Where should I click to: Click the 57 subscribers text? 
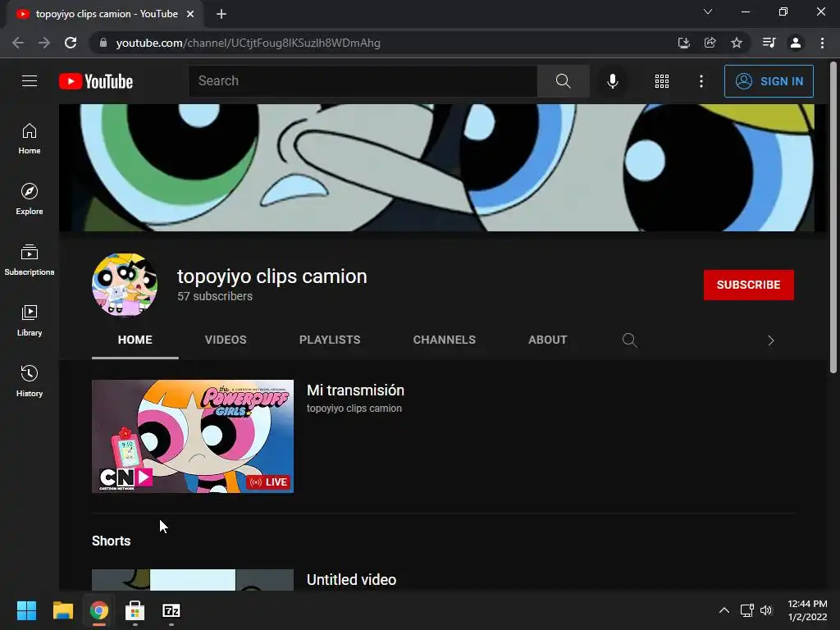click(215, 296)
